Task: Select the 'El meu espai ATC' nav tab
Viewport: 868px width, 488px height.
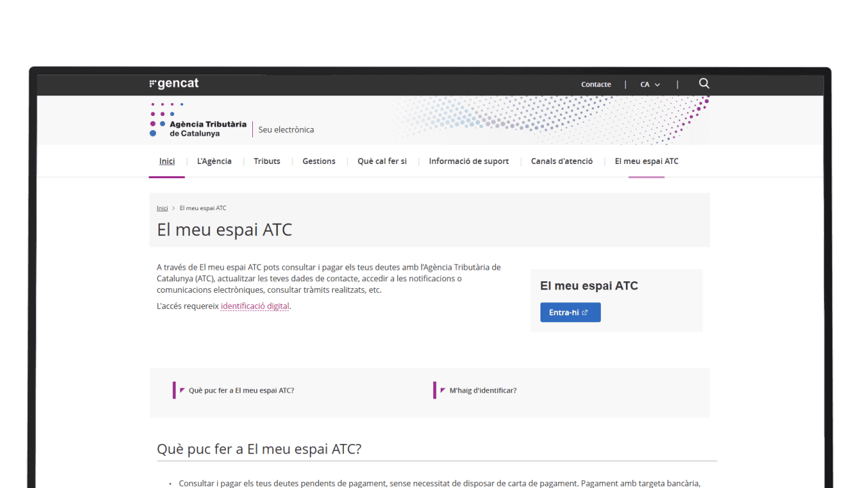Action: [x=646, y=161]
